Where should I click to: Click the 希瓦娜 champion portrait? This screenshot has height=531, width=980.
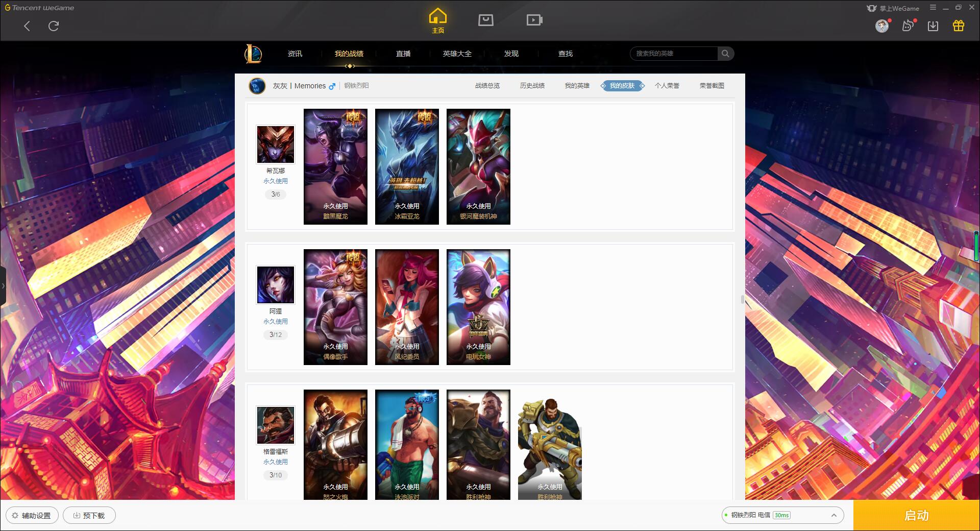point(276,144)
